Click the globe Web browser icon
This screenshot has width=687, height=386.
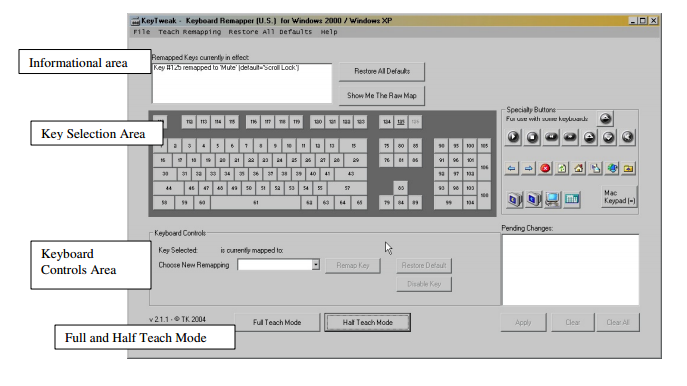(x=612, y=168)
